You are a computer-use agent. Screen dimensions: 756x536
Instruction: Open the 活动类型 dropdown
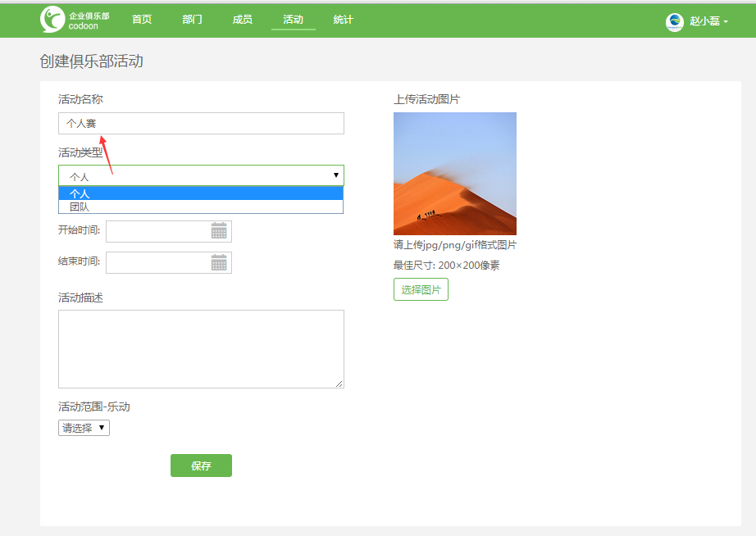pyautogui.click(x=201, y=175)
